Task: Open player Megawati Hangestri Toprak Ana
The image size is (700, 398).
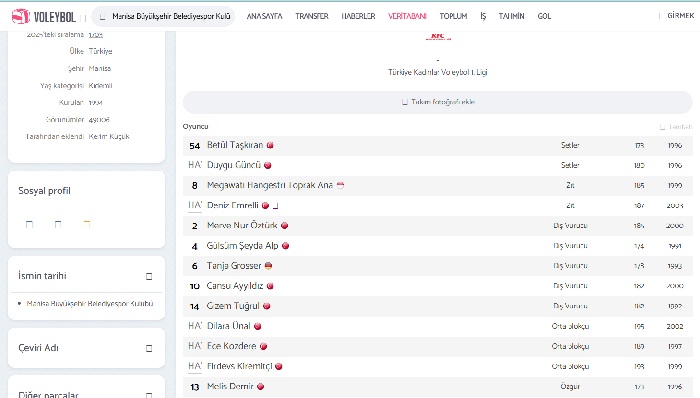Action: point(270,185)
